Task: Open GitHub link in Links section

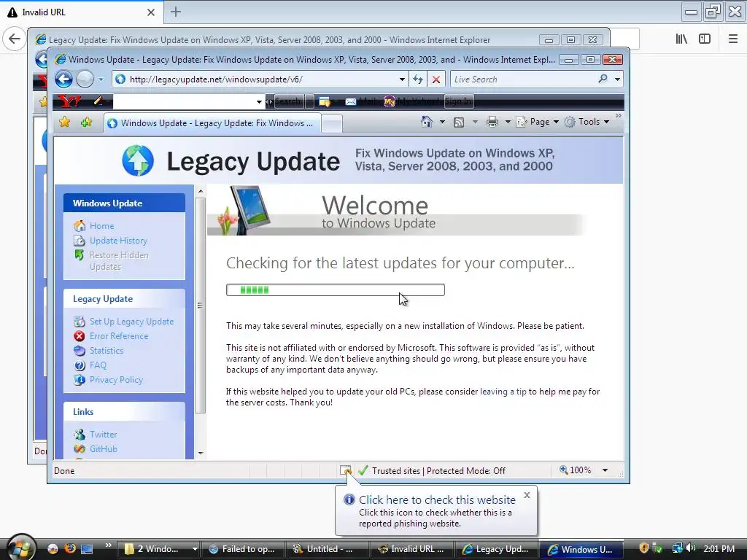Action: (x=104, y=449)
